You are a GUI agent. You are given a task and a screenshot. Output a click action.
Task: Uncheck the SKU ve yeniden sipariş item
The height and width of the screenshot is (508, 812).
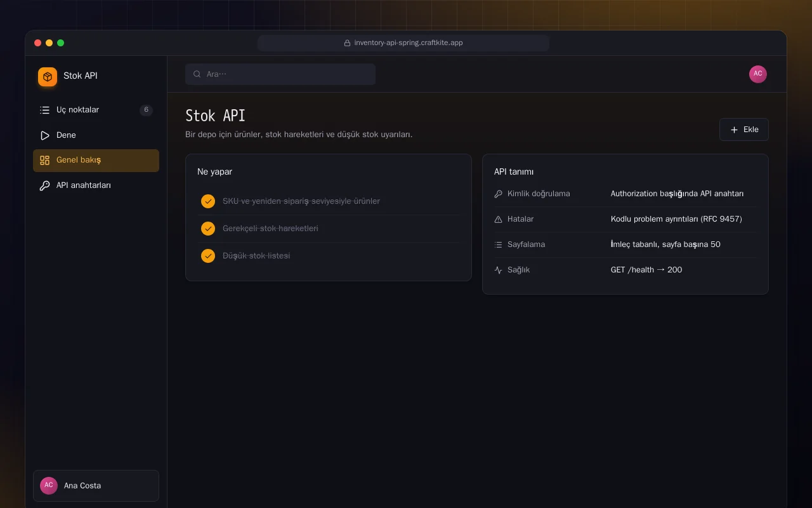pos(208,201)
